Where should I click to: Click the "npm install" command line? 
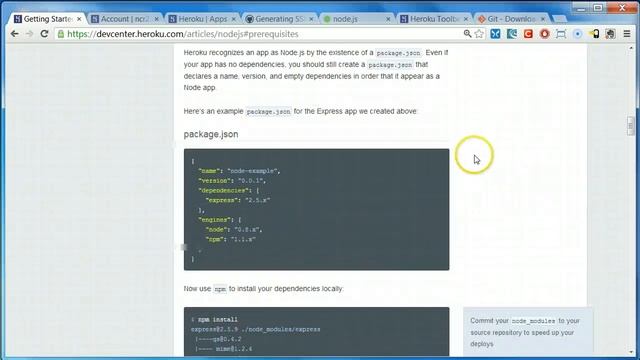coord(214,320)
